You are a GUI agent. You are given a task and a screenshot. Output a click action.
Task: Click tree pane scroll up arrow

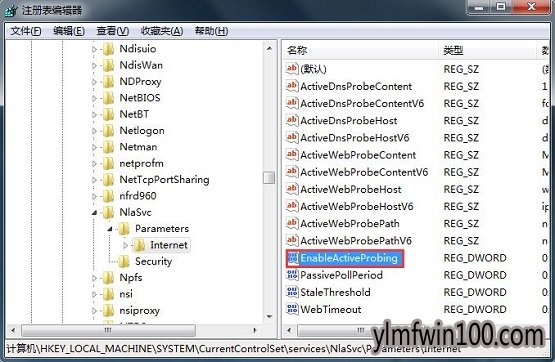(269, 48)
